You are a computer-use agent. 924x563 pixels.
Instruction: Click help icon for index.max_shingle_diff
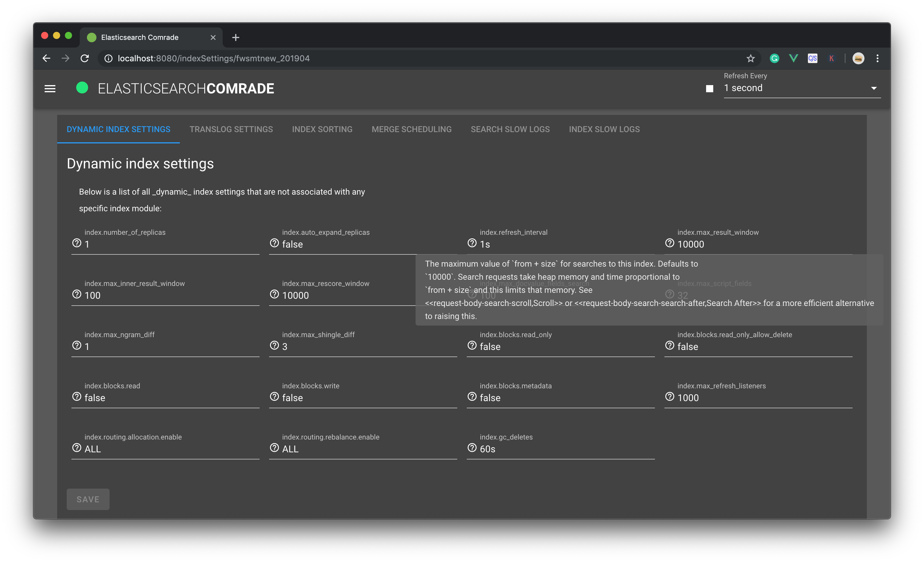pyautogui.click(x=274, y=345)
